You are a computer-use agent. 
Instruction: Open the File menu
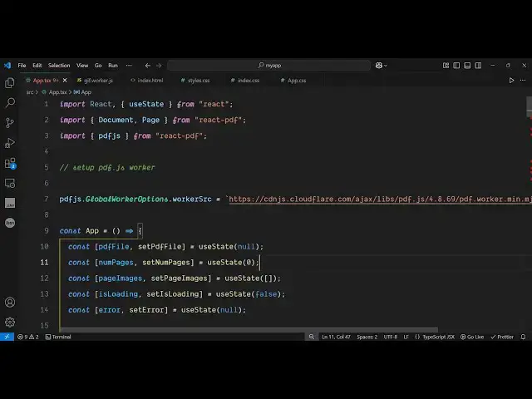[22, 66]
